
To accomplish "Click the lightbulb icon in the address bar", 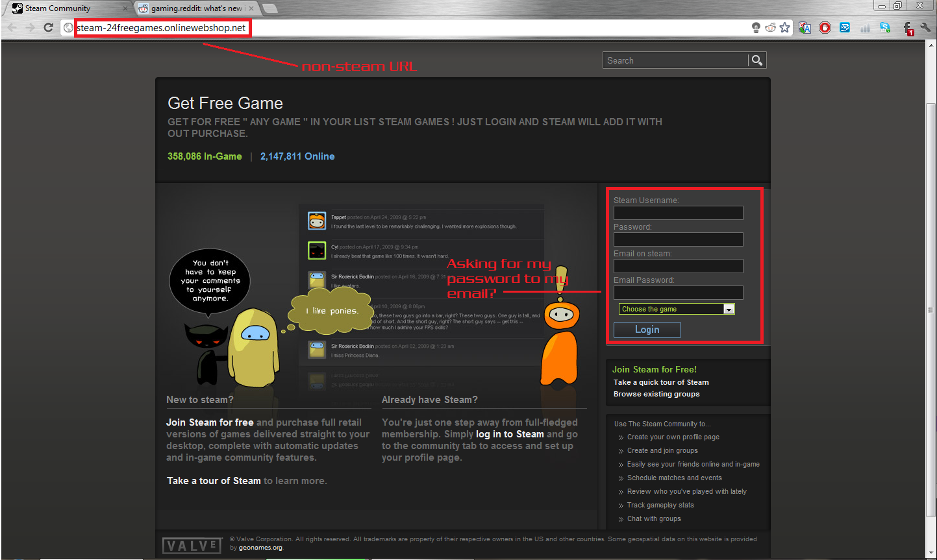I will pos(756,28).
